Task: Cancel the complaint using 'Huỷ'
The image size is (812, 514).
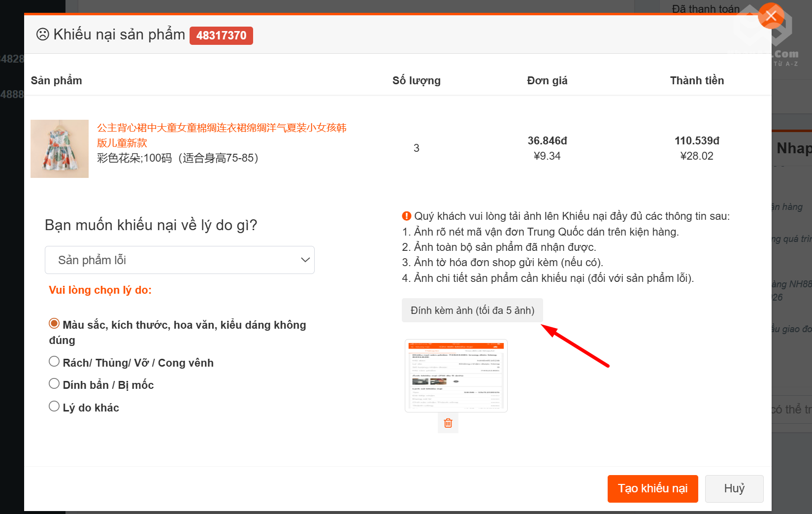Action: pyautogui.click(x=734, y=488)
